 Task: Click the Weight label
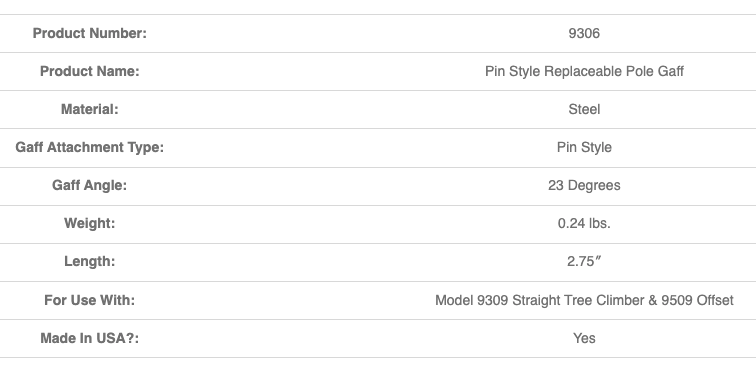[90, 224]
